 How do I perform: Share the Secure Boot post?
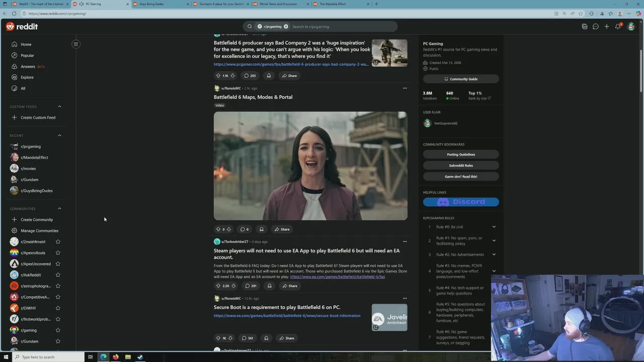pyautogui.click(x=287, y=338)
